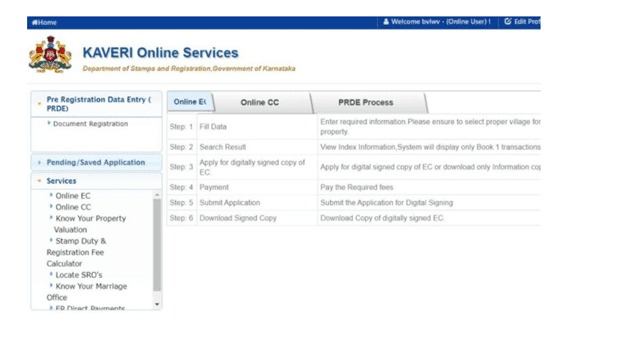Click the user icon beside Welcome text
This screenshot has width=624, height=364.
tap(386, 21)
